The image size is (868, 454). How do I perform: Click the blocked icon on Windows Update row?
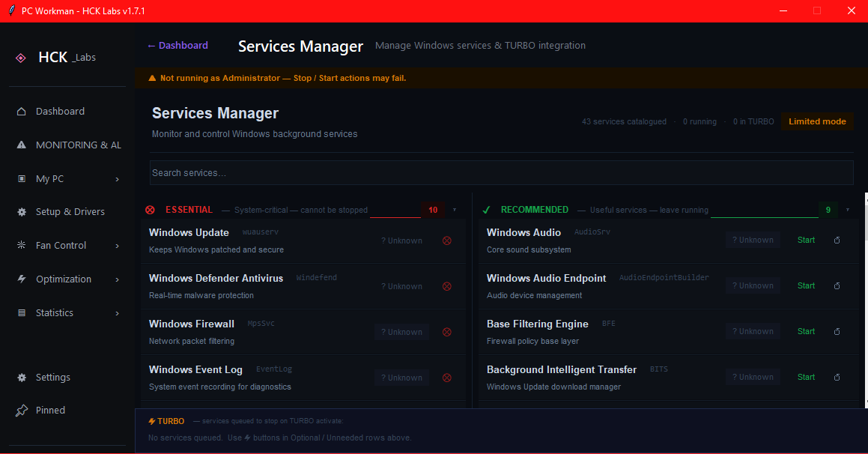pyautogui.click(x=447, y=240)
